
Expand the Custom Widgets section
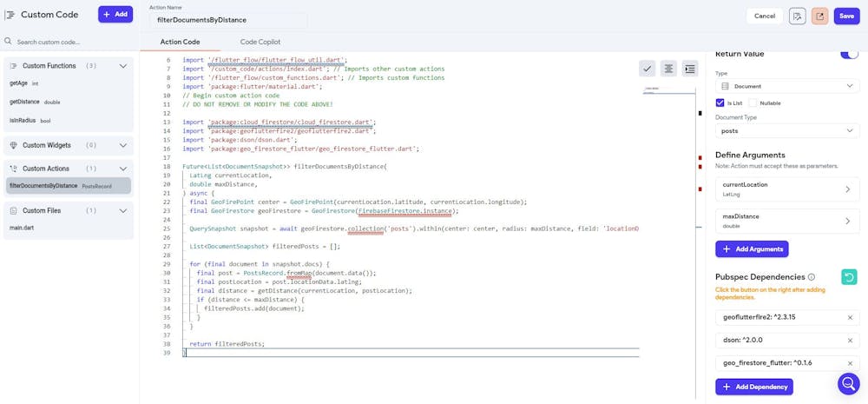pos(123,145)
